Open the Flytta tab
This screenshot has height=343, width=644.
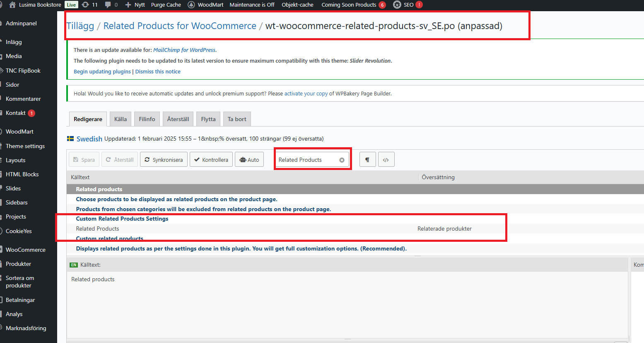(208, 119)
